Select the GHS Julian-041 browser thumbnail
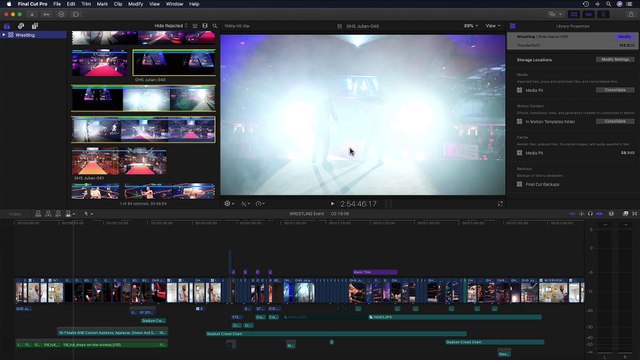640x360 pixels. pyautogui.click(x=119, y=161)
